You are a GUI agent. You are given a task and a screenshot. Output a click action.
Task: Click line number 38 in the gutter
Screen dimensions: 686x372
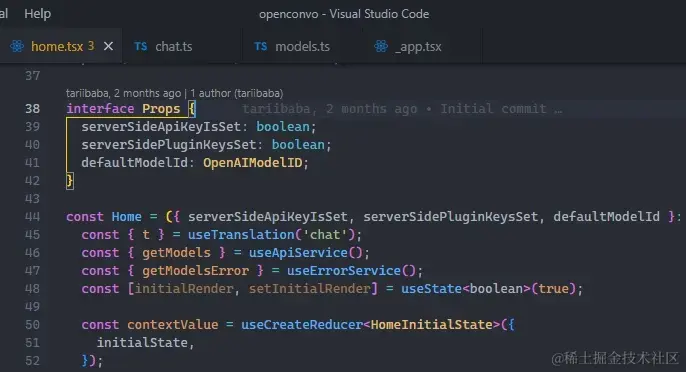click(32, 109)
